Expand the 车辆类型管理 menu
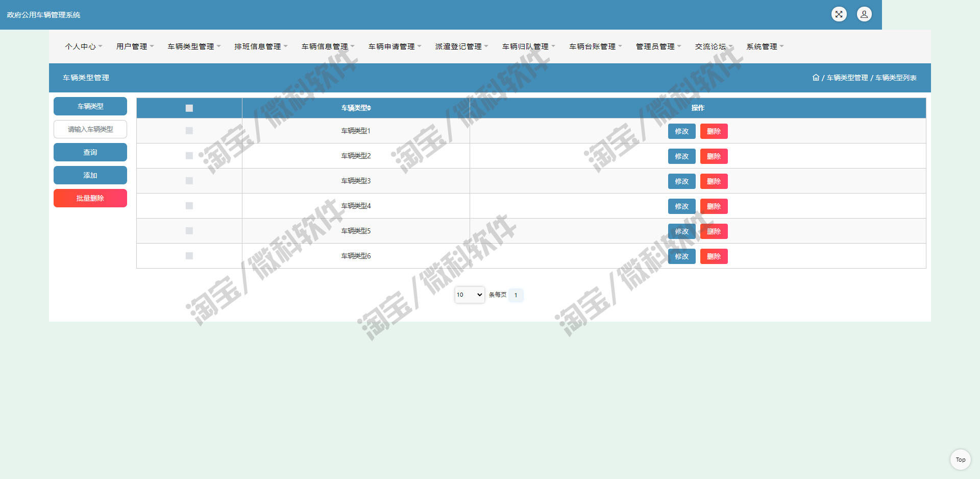This screenshot has height=479, width=980. [x=194, y=46]
